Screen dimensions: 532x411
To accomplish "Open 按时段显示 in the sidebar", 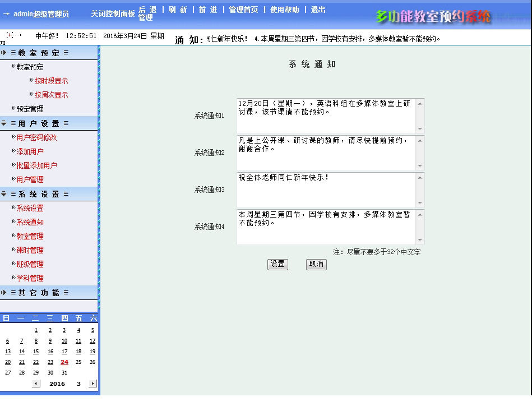I will click(x=51, y=81).
